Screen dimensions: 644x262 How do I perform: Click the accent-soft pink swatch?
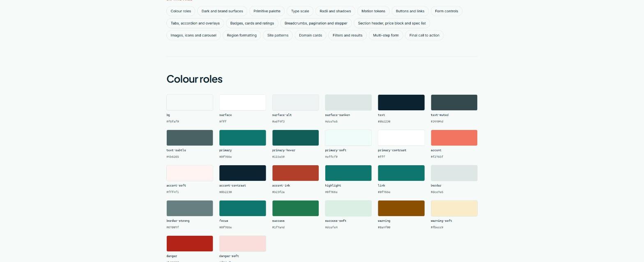(x=190, y=173)
